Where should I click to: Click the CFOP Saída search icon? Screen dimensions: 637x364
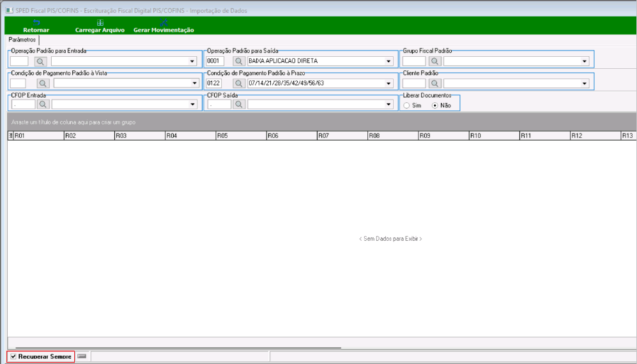(239, 104)
